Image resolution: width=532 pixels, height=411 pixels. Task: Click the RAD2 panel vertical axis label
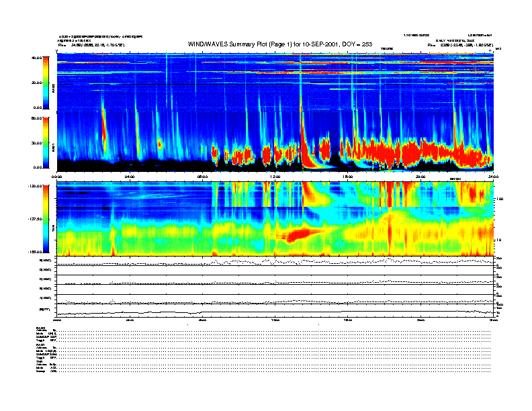coord(53,90)
